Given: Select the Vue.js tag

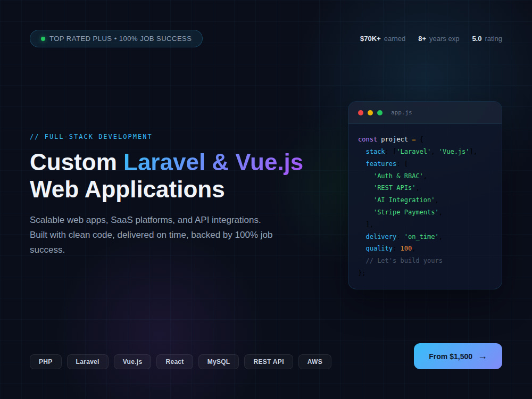Looking at the screenshot, I should point(132,362).
